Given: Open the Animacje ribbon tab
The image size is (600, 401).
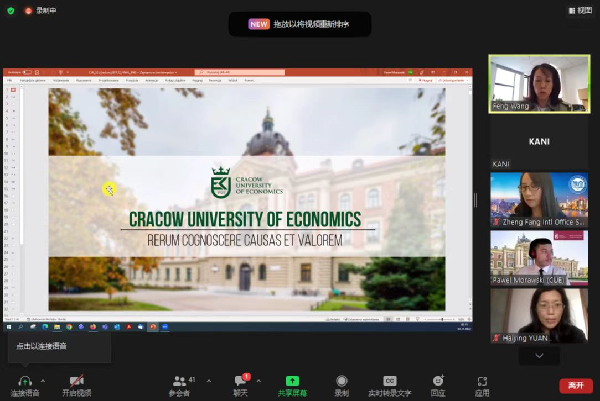Looking at the screenshot, I should 152,80.
